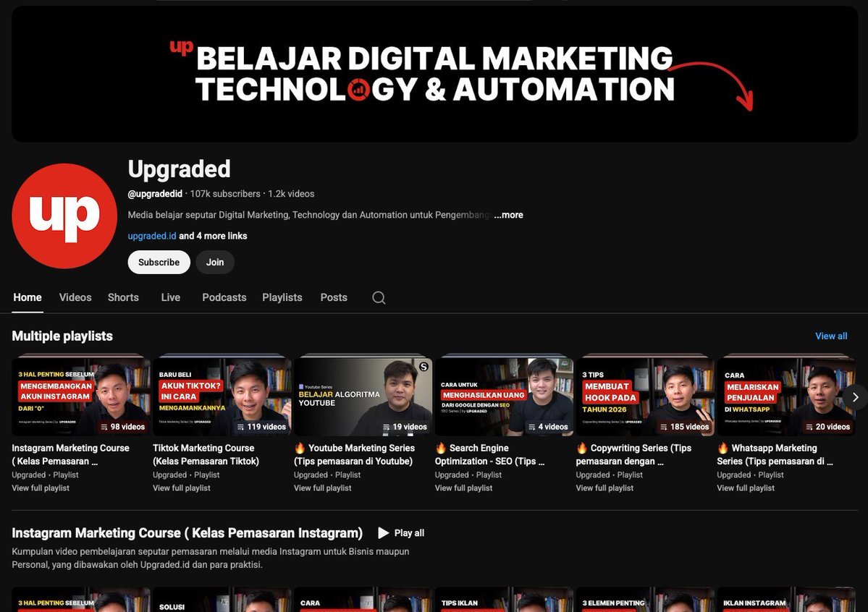Image resolution: width=868 pixels, height=612 pixels.
Task: Click the Join membership button
Action: point(215,263)
